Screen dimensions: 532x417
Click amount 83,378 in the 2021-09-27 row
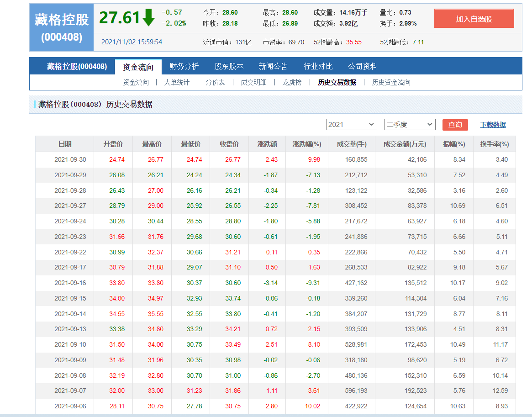(417, 206)
